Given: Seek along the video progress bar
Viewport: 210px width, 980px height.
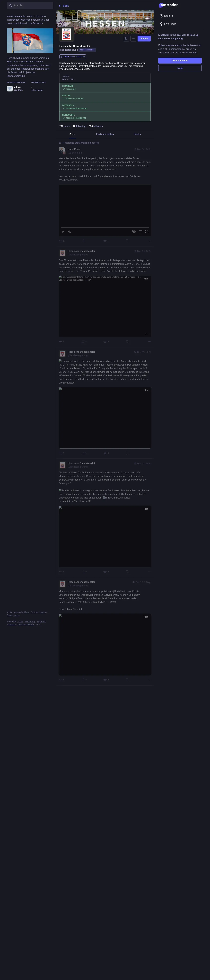Looking at the screenshot, I should [x=105, y=228].
